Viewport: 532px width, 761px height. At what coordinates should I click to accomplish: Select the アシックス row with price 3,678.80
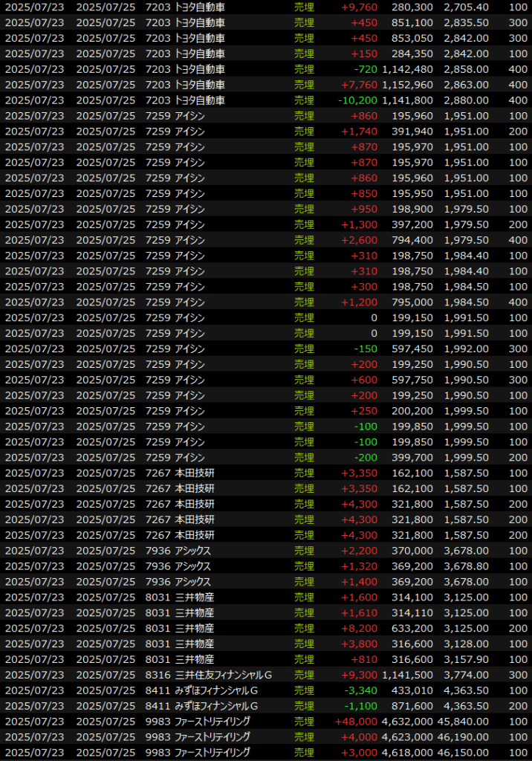point(466,566)
